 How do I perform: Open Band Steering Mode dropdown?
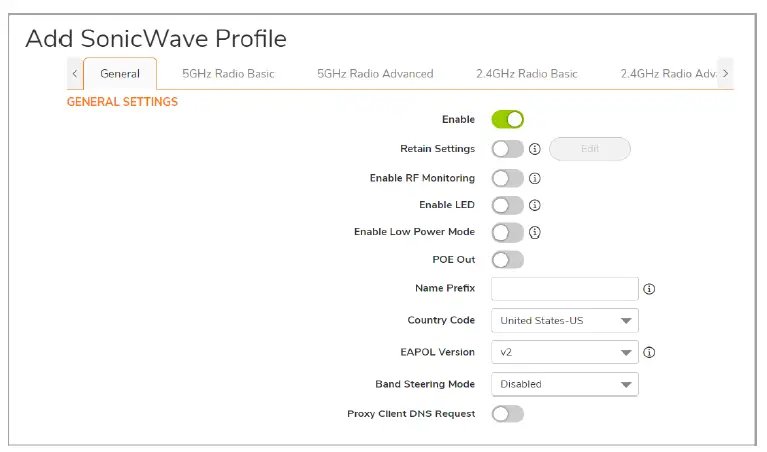coord(564,384)
